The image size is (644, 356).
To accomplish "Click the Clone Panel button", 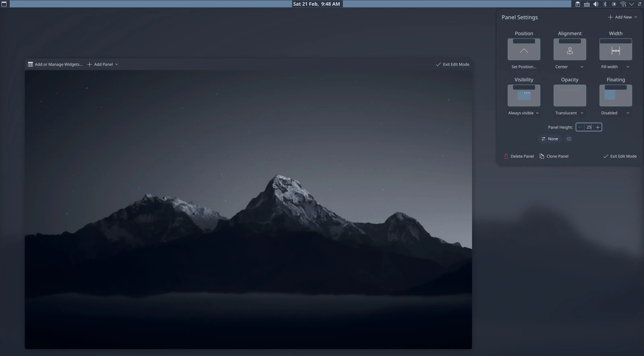I will click(x=554, y=156).
